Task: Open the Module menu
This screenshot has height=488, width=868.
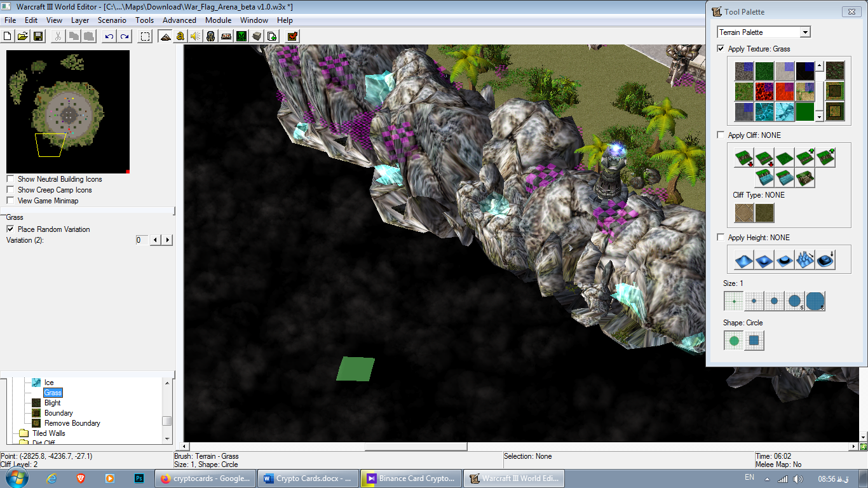Action: tap(218, 20)
